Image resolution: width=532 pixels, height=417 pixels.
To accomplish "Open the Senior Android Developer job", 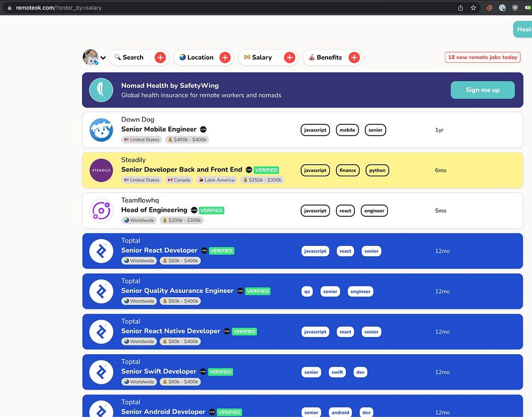I will (x=163, y=412).
